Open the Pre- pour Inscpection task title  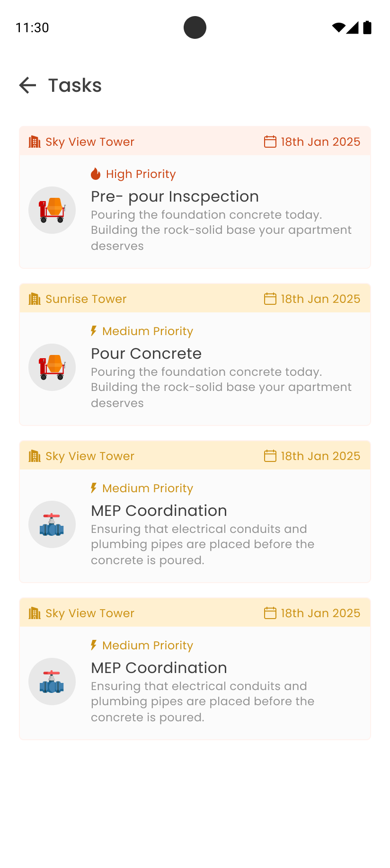[x=175, y=196]
